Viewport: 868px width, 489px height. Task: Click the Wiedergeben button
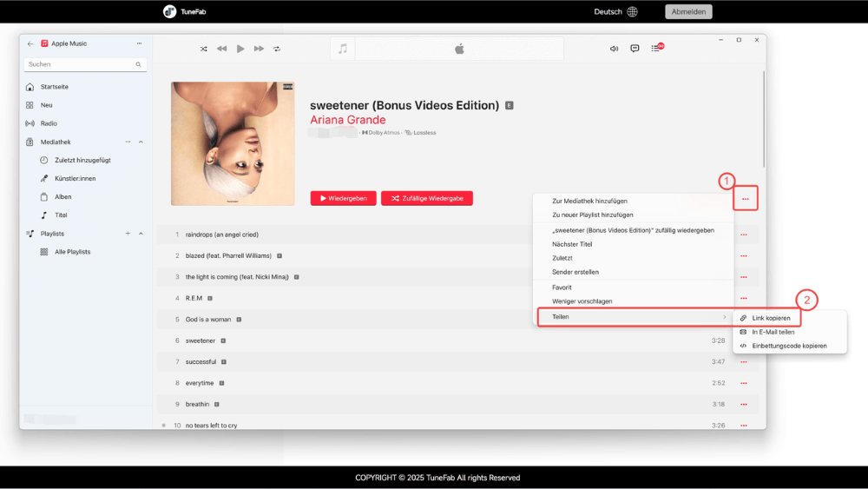[343, 198]
